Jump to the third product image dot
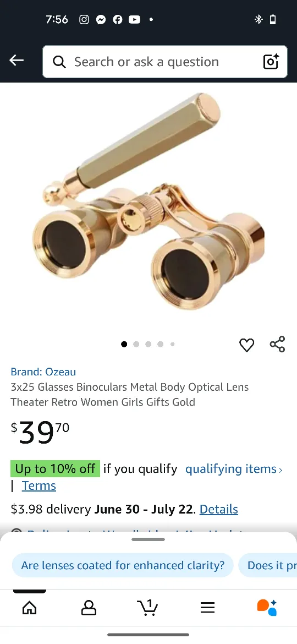The width and height of the screenshot is (297, 644). pyautogui.click(x=148, y=344)
